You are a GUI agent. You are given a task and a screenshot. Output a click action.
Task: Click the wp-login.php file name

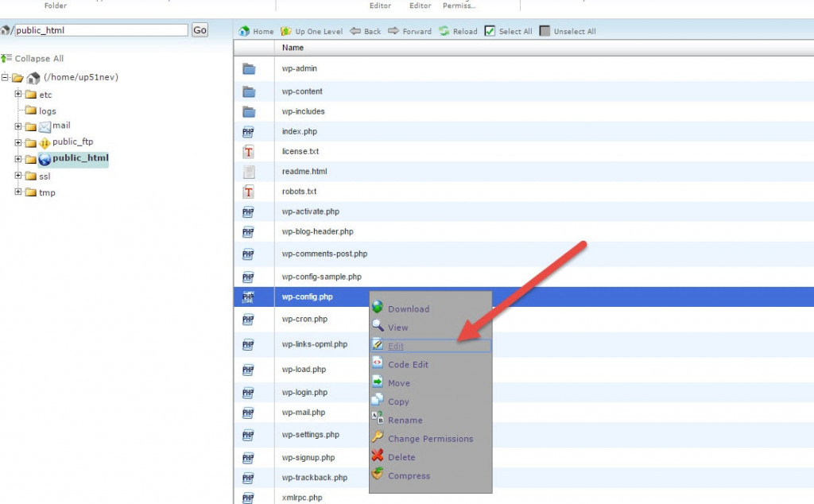(304, 393)
